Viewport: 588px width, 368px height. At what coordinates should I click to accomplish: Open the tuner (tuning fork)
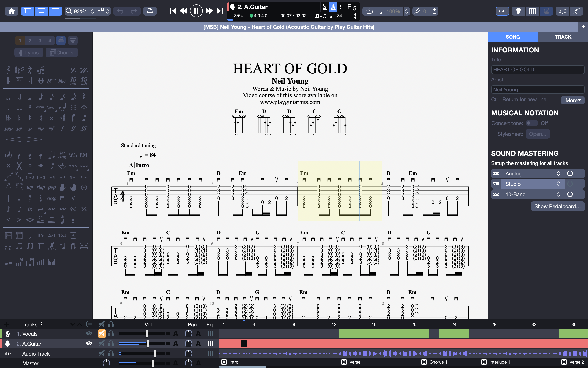tap(417, 11)
